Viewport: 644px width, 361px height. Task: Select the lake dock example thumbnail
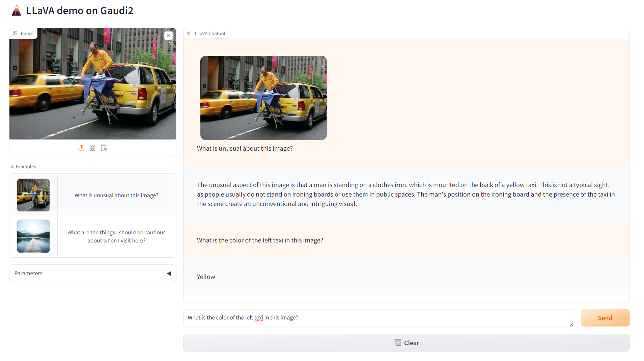click(x=33, y=236)
